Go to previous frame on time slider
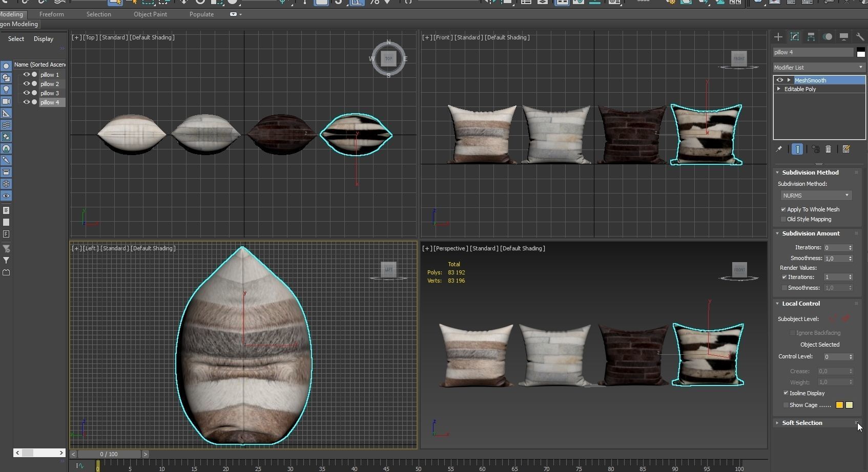This screenshot has height=472, width=868. click(74, 454)
